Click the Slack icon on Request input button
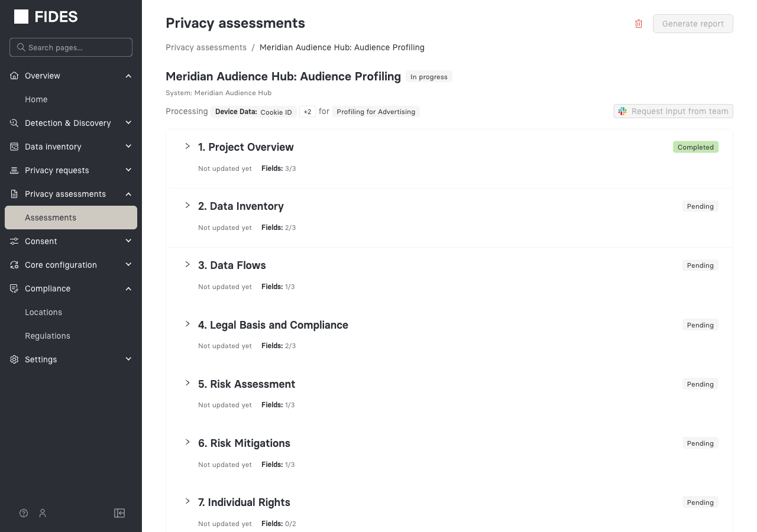Viewport: 757px width, 532px height. [x=622, y=111]
